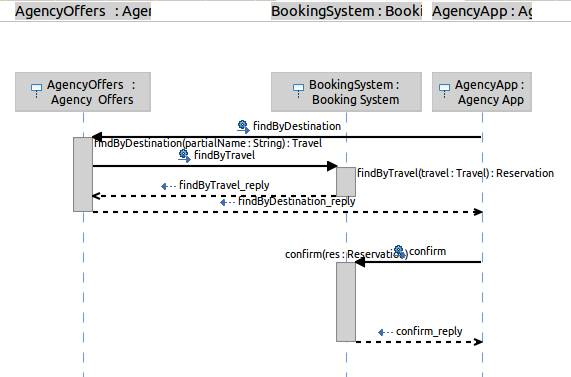Select the Booking System lifeline header box
The image size is (571, 377).
(346, 92)
